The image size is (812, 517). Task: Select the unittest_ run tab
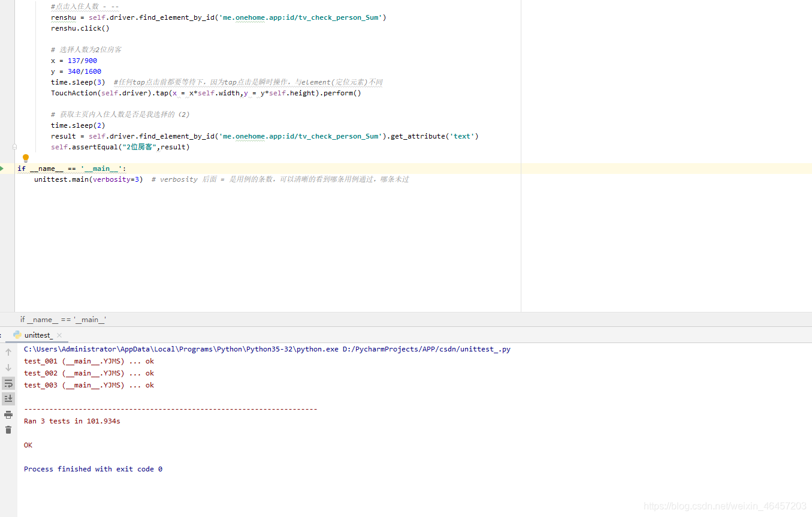tap(38, 335)
